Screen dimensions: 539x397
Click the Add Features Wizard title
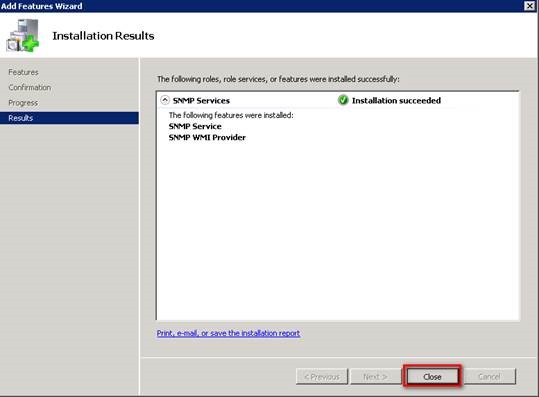coord(42,6)
